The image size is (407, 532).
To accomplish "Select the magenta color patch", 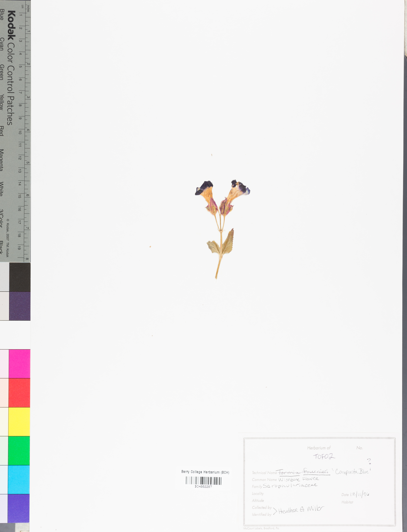I will tap(19, 364).
